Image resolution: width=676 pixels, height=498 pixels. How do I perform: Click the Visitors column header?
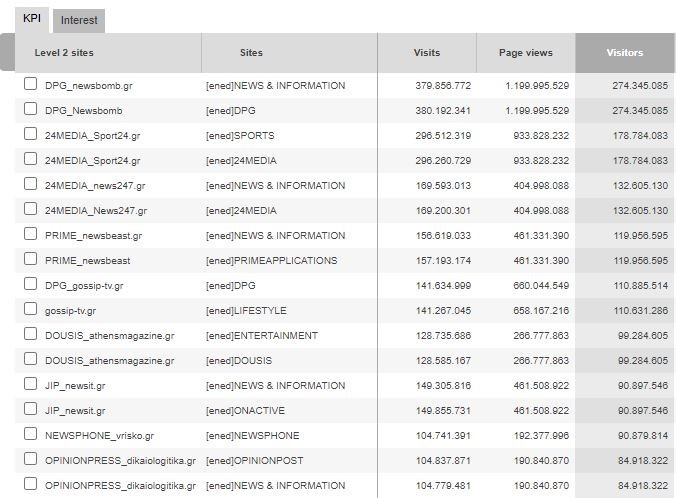click(624, 53)
